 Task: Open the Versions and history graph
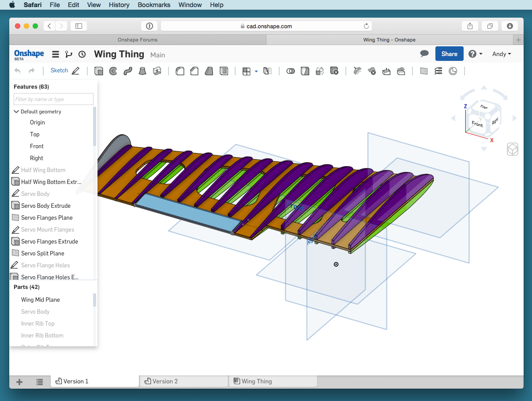(68, 54)
